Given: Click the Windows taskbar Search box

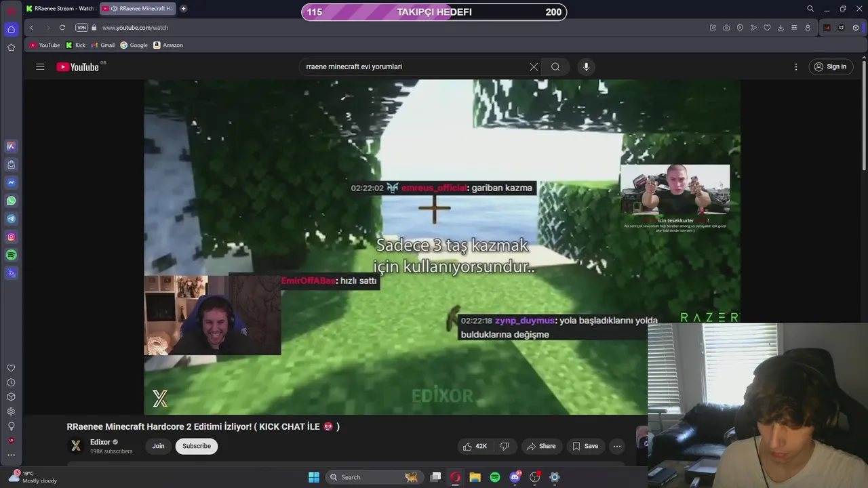Looking at the screenshot, I should tap(374, 477).
